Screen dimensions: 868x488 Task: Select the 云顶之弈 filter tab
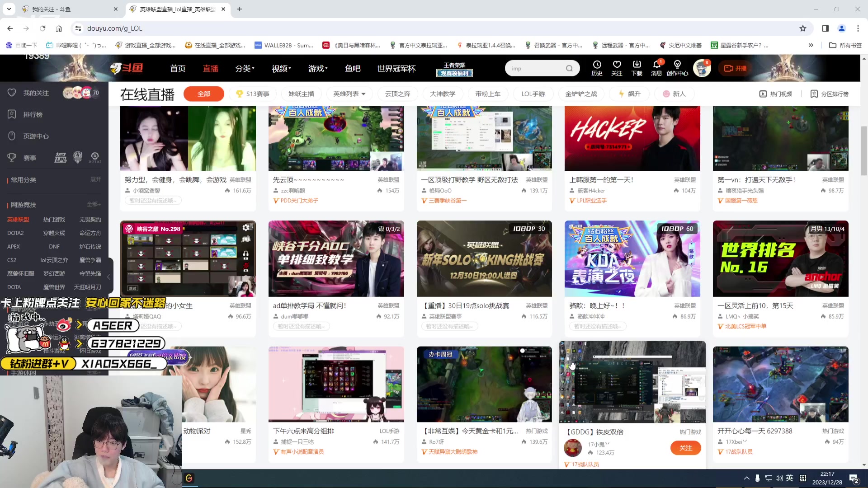pos(397,94)
